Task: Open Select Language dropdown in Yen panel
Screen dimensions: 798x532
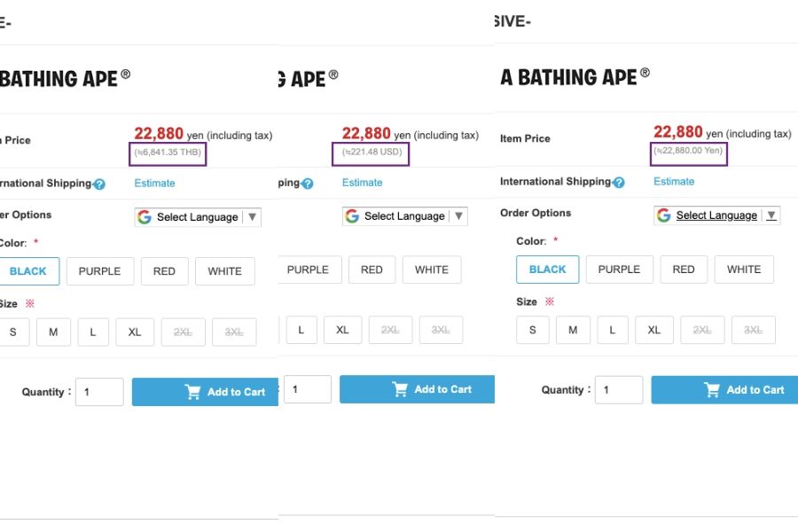Action: tap(716, 215)
